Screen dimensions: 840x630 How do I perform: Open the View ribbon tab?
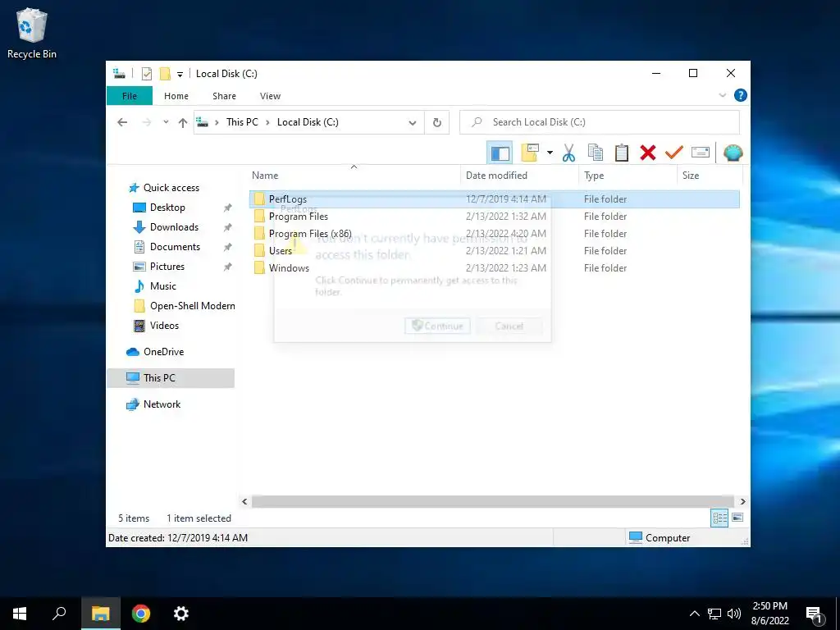270,96
